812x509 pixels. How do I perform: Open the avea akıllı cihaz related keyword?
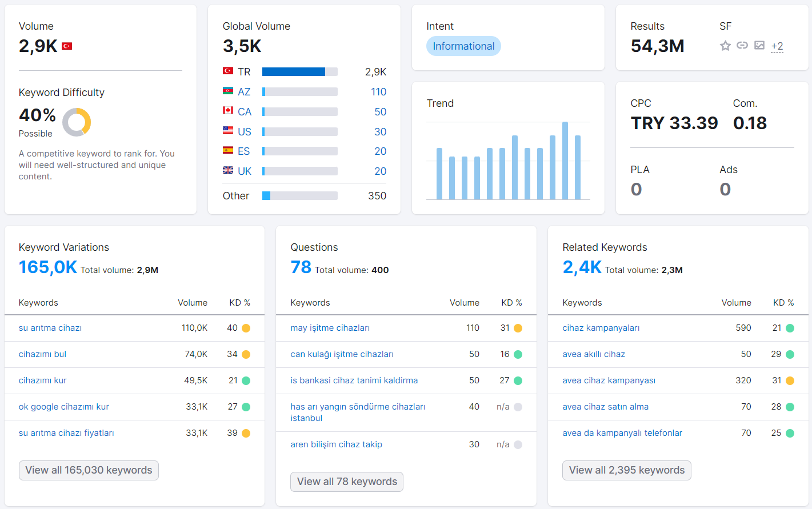[594, 354]
